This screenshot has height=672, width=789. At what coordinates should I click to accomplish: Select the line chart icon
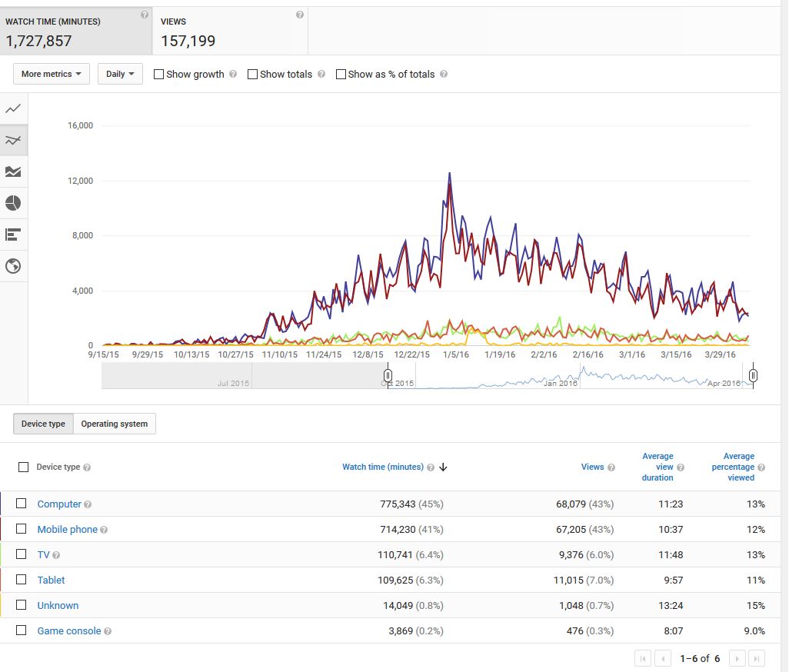point(13,108)
